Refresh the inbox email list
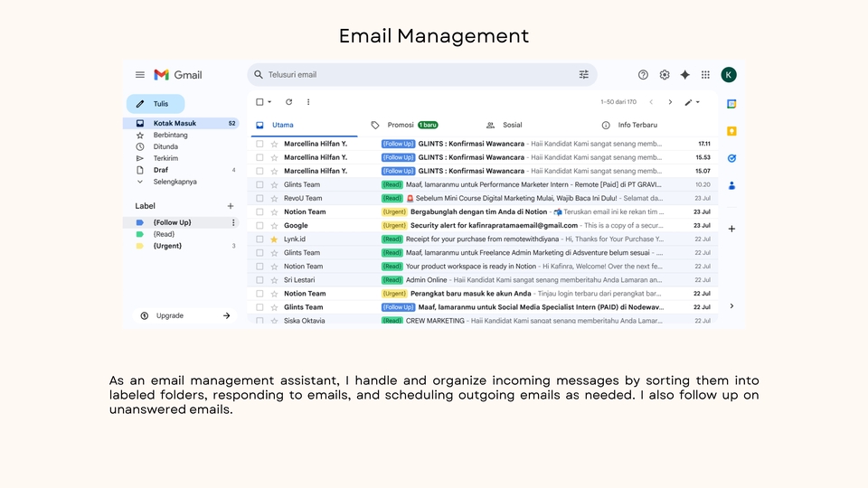868x488 pixels. 288,102
